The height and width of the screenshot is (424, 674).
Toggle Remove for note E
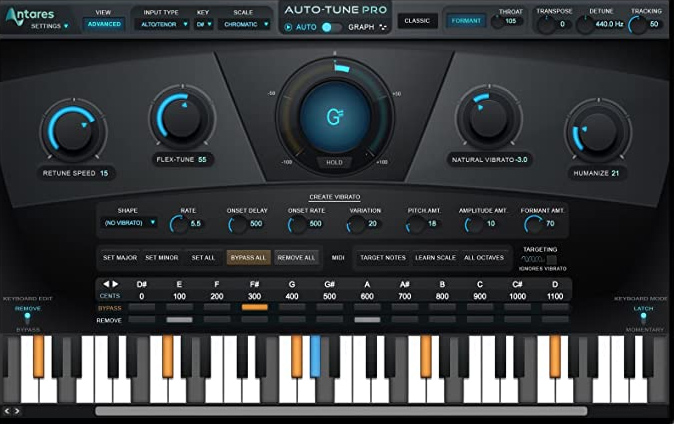179,320
